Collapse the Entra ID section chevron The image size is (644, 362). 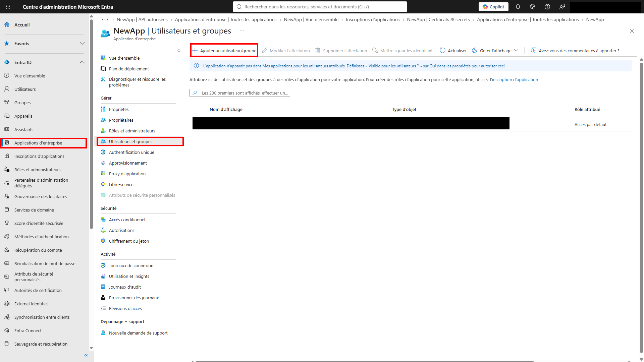[x=82, y=62]
